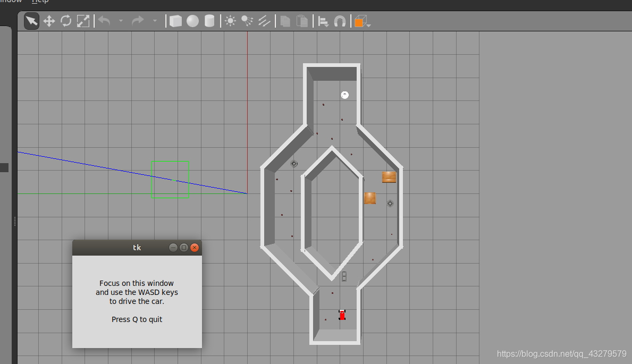Maximize the tk window
This screenshot has height=364, width=632.
184,248
